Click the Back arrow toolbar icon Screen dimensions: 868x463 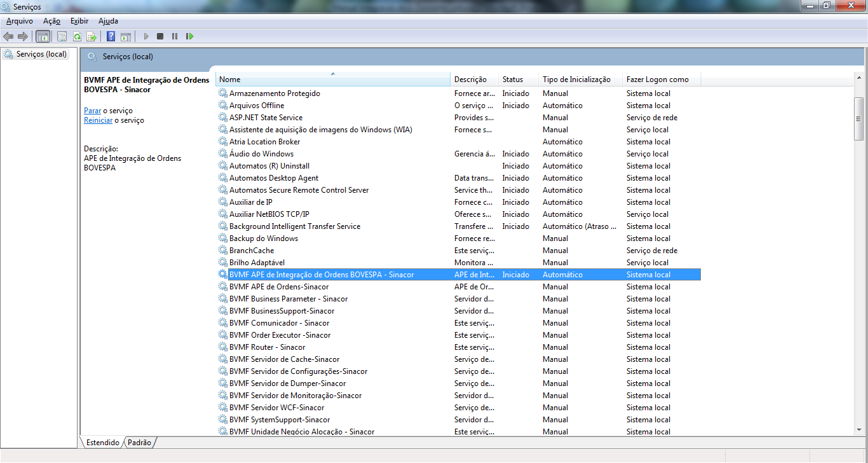(8, 36)
